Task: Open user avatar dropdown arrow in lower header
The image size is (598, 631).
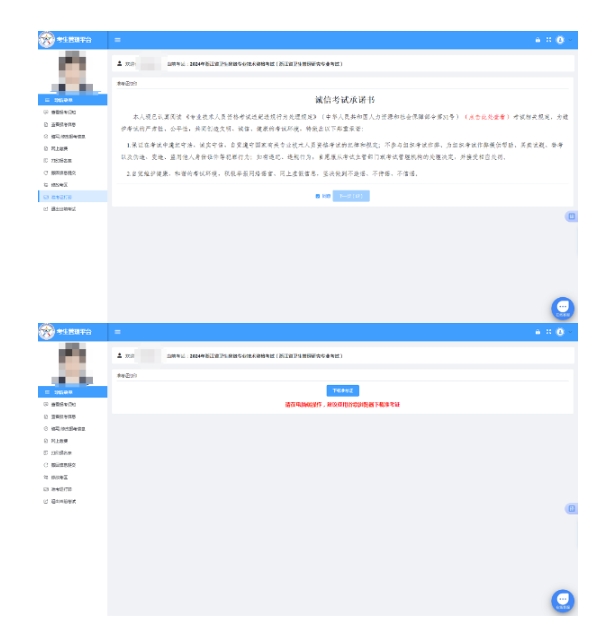Action: click(570, 332)
